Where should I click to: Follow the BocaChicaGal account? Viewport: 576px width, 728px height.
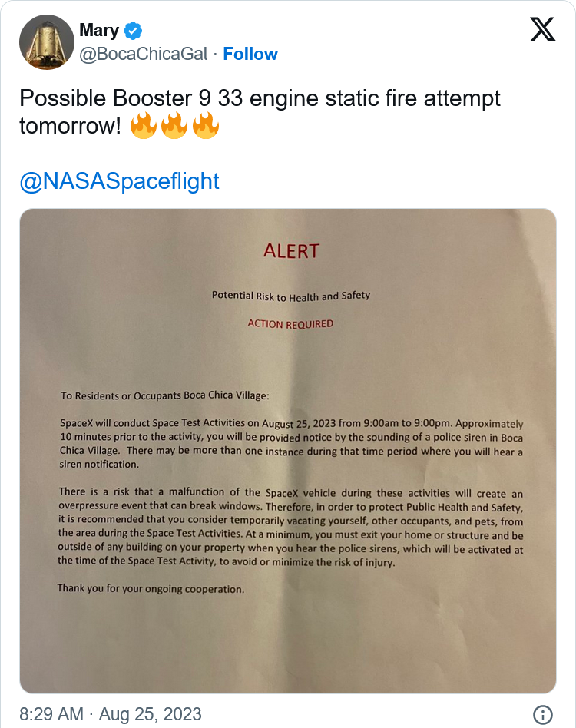[x=250, y=54]
